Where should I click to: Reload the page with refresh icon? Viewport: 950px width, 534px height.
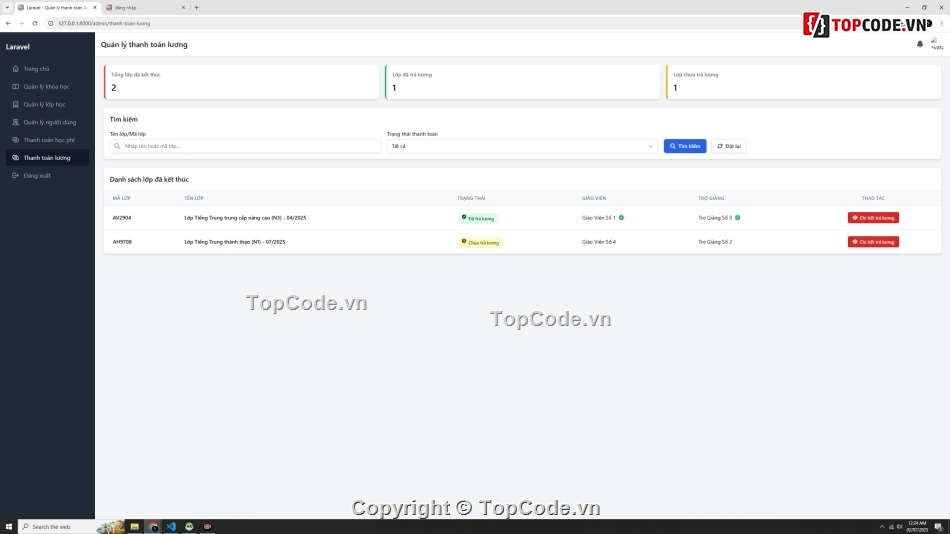[35, 23]
